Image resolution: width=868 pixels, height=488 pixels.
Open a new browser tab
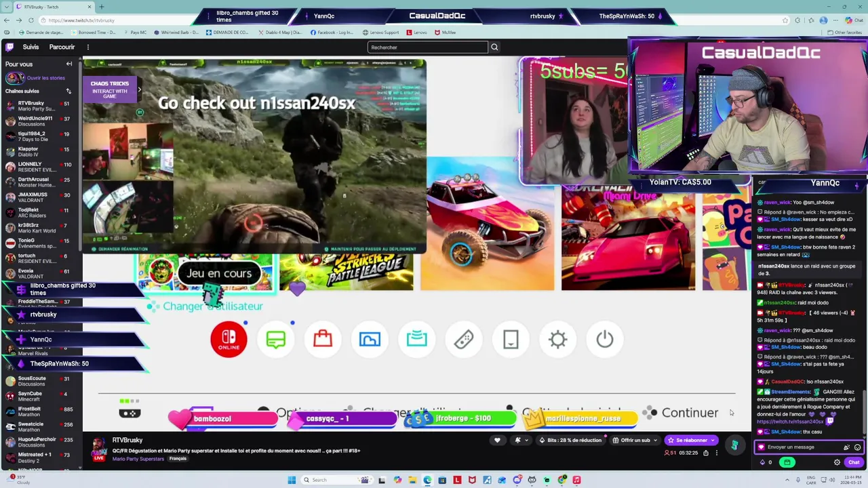click(x=101, y=7)
